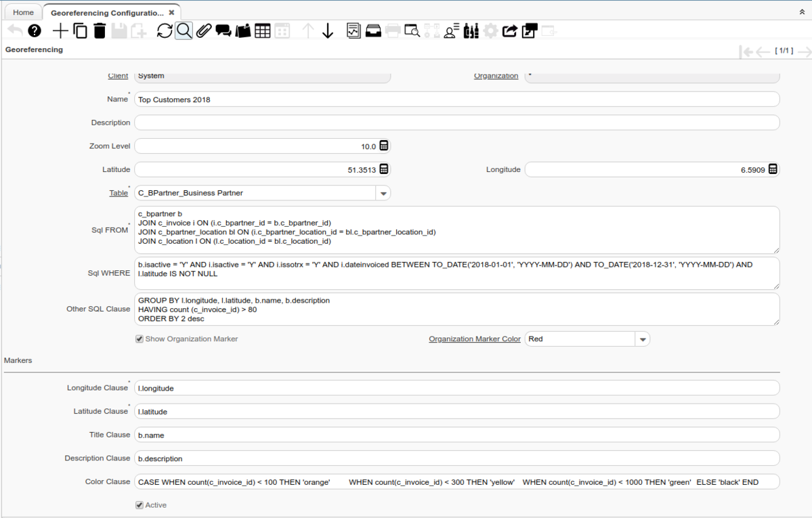The image size is (812, 518).
Task: Open the attachment paperclip icon
Action: click(x=204, y=30)
